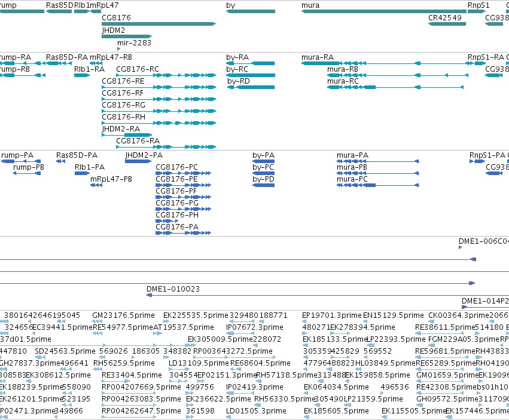This screenshot has height=420, width=509.
Task: Click the by-RC transcript
Action: coord(251,75)
